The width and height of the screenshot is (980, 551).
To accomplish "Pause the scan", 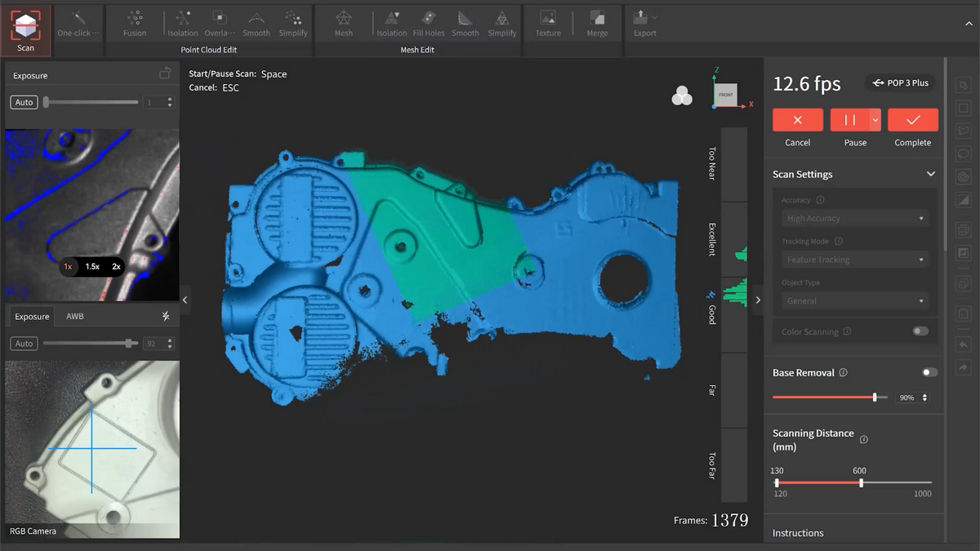I will pos(850,120).
